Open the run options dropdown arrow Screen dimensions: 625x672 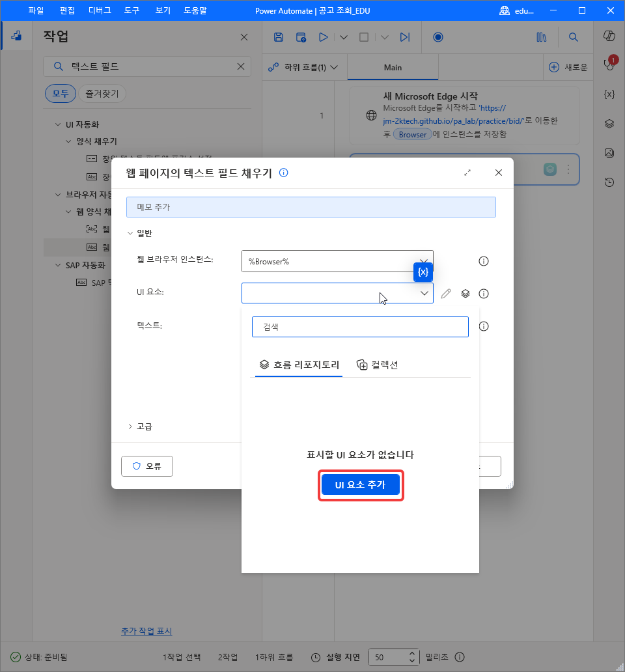click(344, 37)
